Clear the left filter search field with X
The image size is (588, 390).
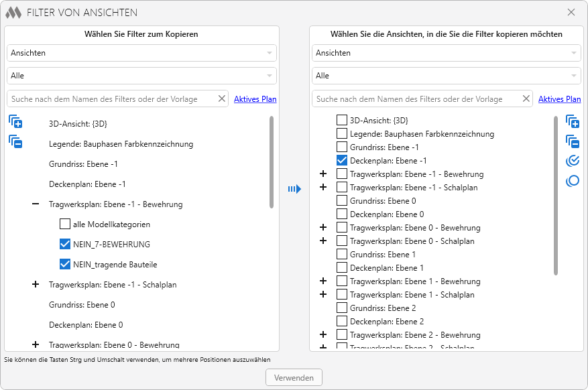pyautogui.click(x=222, y=99)
